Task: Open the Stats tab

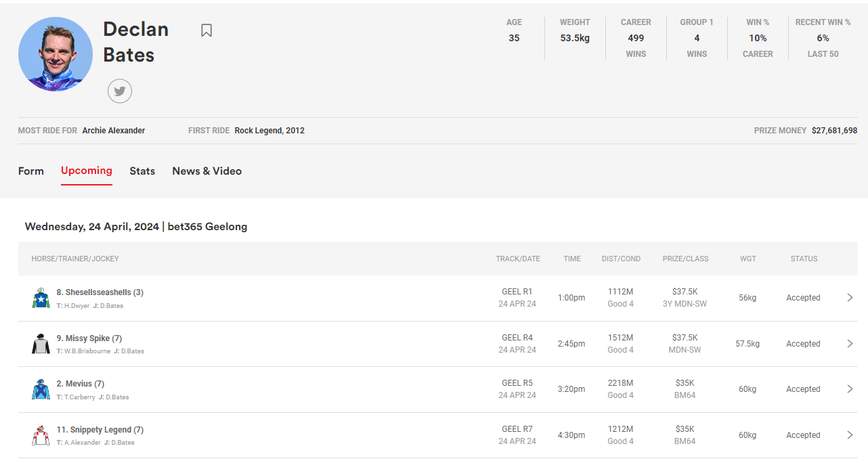Action: point(142,171)
